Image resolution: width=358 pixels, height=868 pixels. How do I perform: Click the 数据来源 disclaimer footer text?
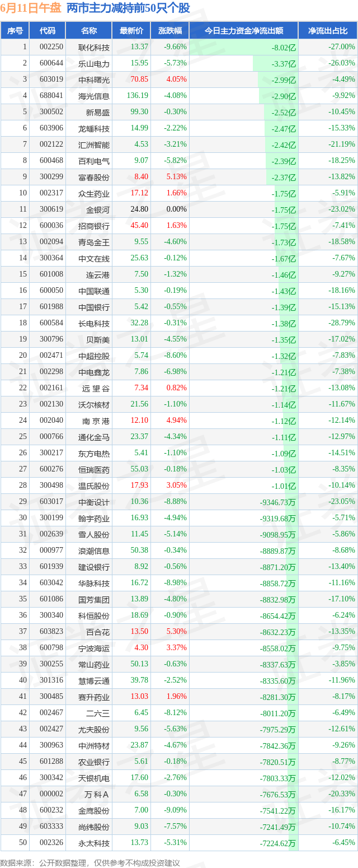pos(90,863)
